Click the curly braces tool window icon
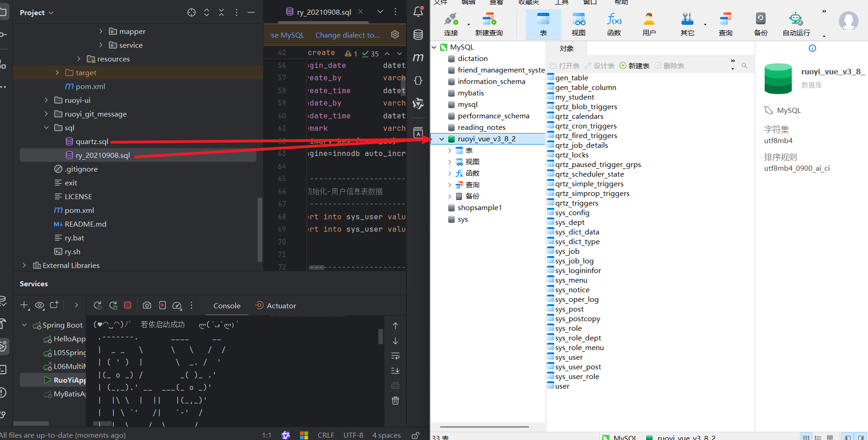The width and height of the screenshot is (868, 440). tap(418, 81)
